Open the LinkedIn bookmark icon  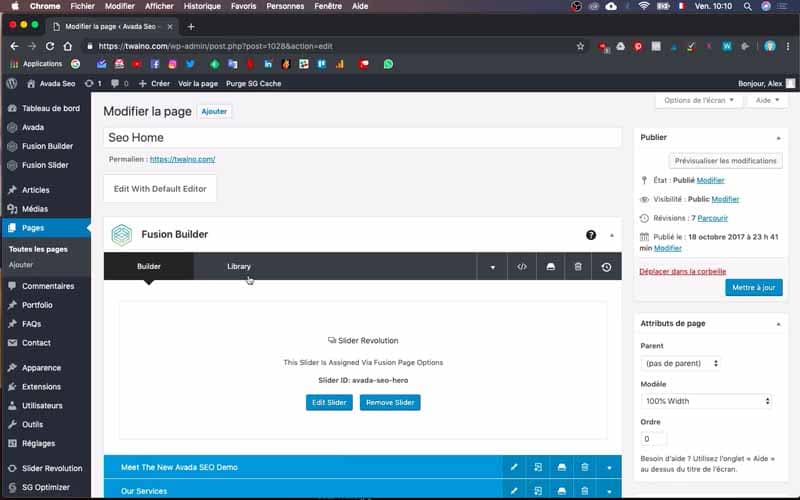tap(268, 64)
